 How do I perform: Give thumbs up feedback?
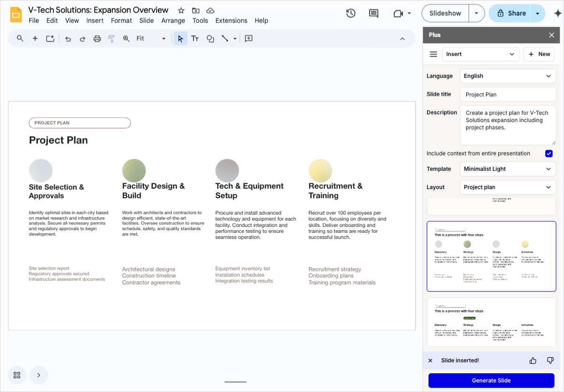pyautogui.click(x=533, y=361)
